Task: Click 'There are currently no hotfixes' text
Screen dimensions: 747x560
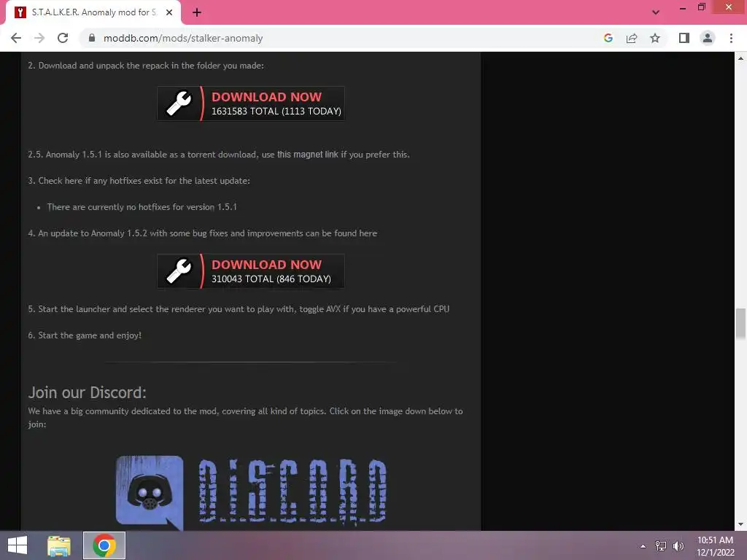Action: pos(142,206)
